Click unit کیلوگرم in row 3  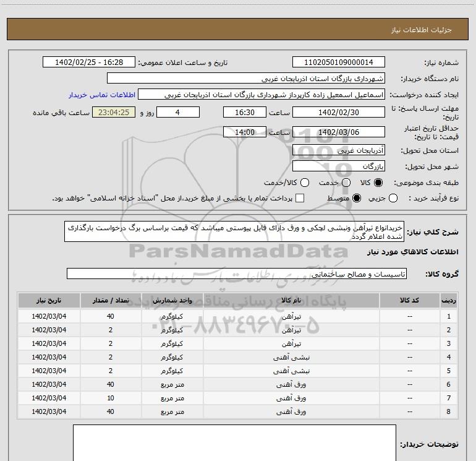(x=172, y=343)
